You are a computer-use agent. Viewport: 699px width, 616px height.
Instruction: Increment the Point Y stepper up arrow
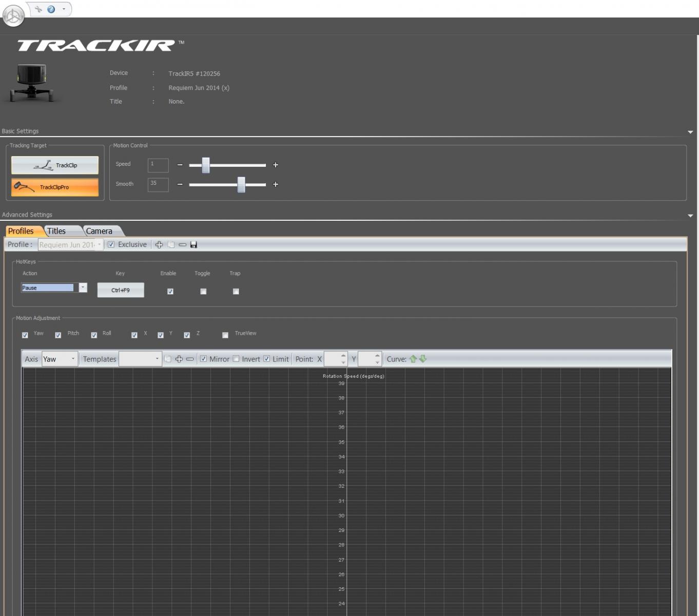377,356
